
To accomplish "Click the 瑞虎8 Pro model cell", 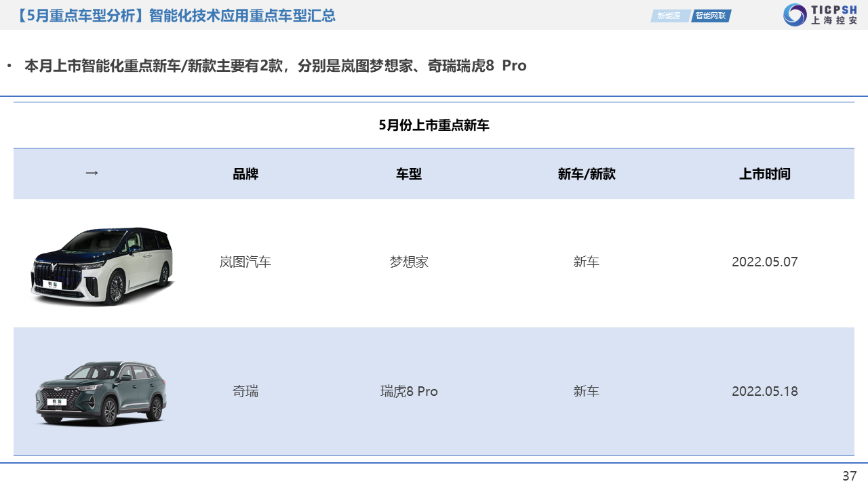I will (x=409, y=391).
